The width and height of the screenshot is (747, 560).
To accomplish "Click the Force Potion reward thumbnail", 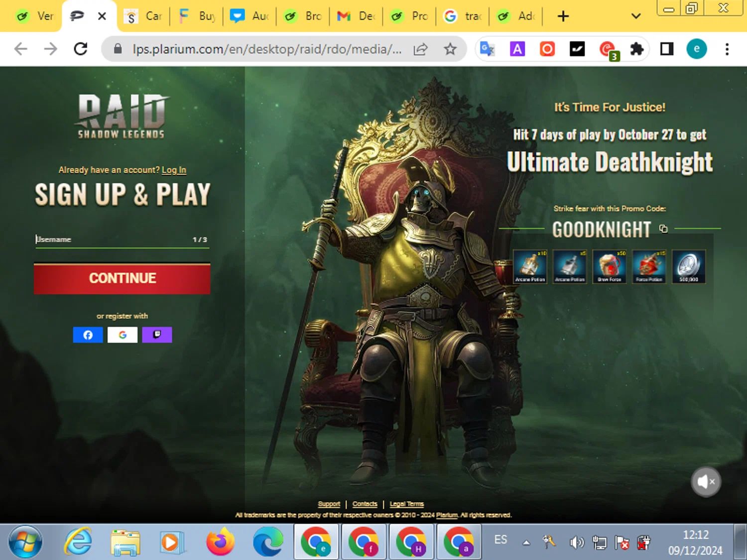I will [x=649, y=267].
